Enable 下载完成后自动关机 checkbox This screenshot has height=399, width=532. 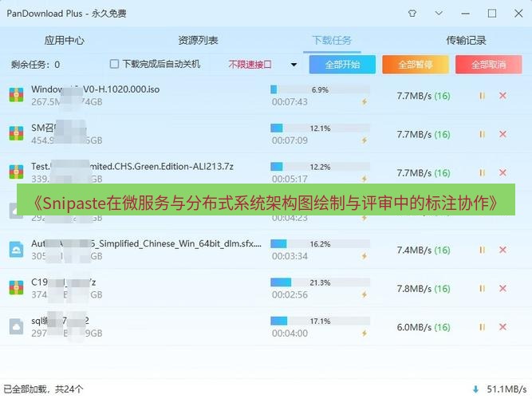[x=114, y=64]
